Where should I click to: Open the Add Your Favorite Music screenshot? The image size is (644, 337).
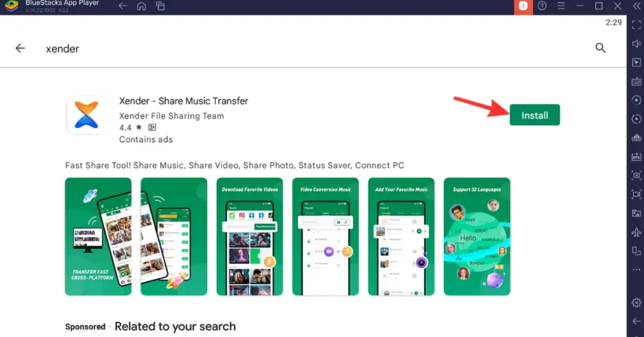click(x=401, y=236)
